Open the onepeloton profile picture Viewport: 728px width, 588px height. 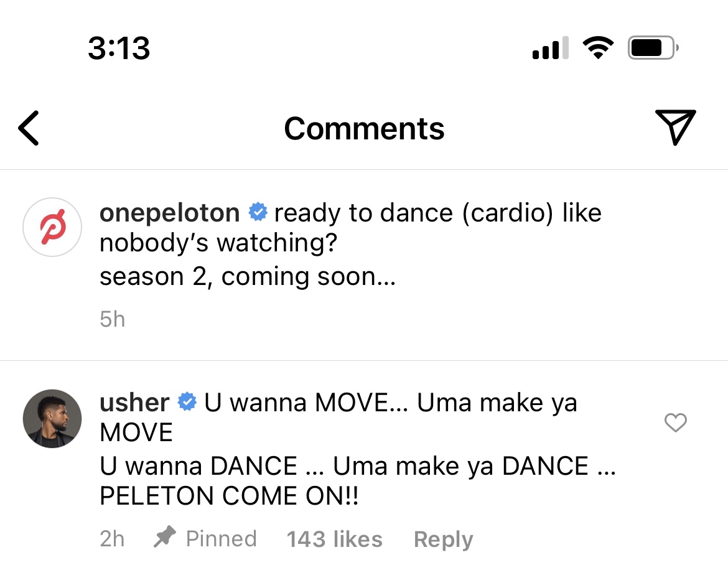(52, 228)
